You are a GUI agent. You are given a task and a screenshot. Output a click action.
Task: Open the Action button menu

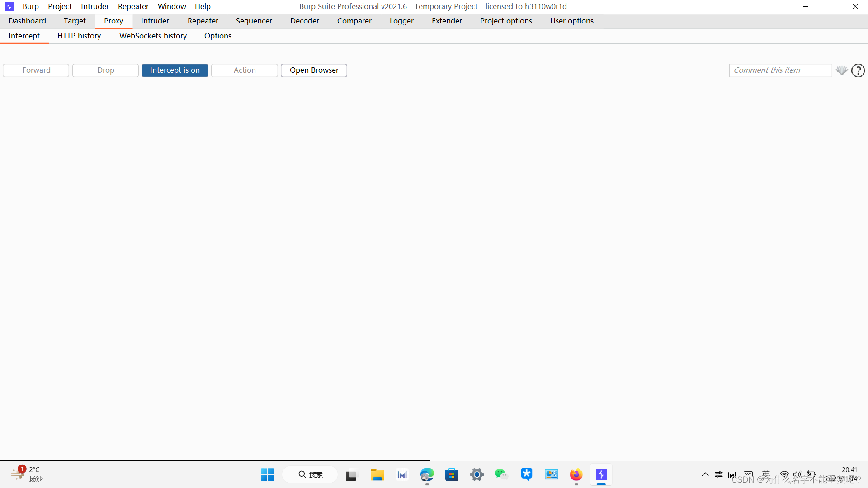(245, 70)
